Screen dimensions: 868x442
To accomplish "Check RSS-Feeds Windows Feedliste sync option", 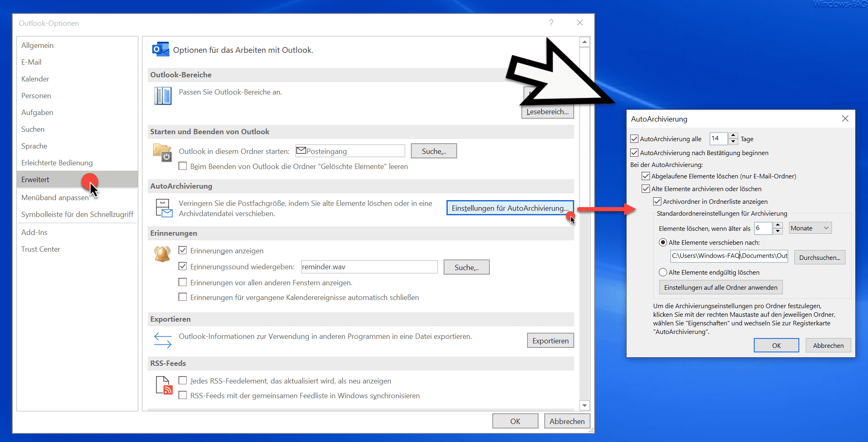I will (x=183, y=395).
